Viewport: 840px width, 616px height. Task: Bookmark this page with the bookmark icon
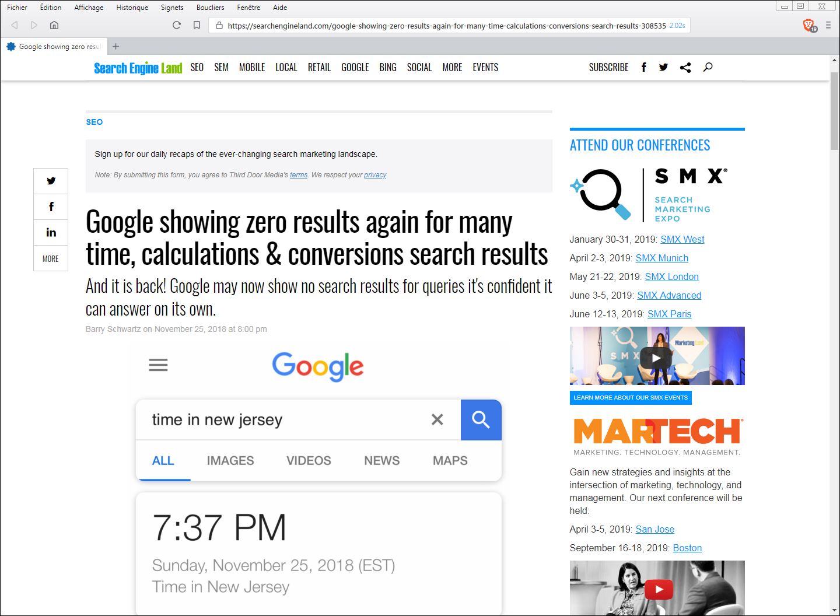click(197, 25)
